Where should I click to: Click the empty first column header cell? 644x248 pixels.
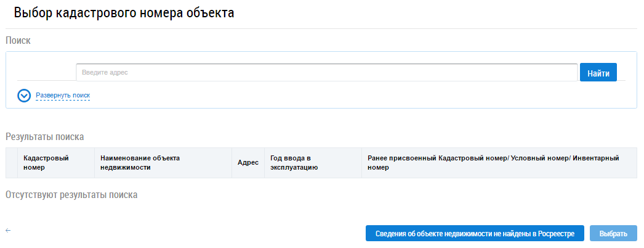coord(12,163)
